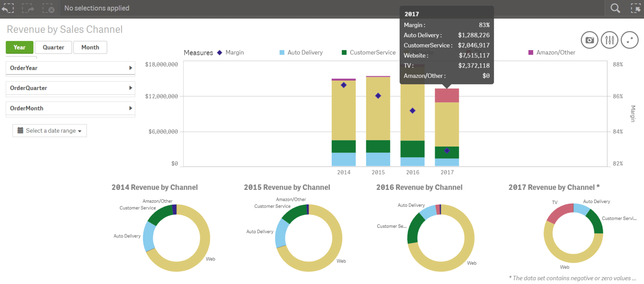Switch to the Quarter view

click(x=53, y=47)
